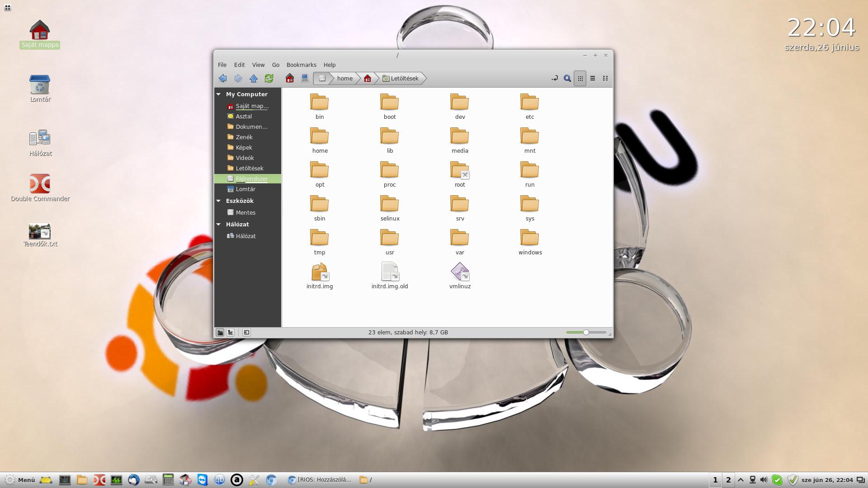
Task: Open the File menu
Action: tap(222, 65)
